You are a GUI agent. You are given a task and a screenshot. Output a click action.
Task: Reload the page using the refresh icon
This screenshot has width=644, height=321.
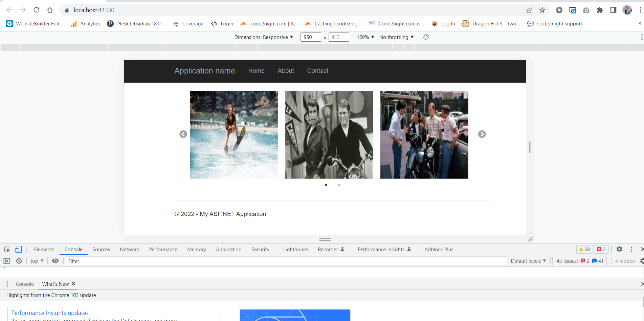(37, 10)
